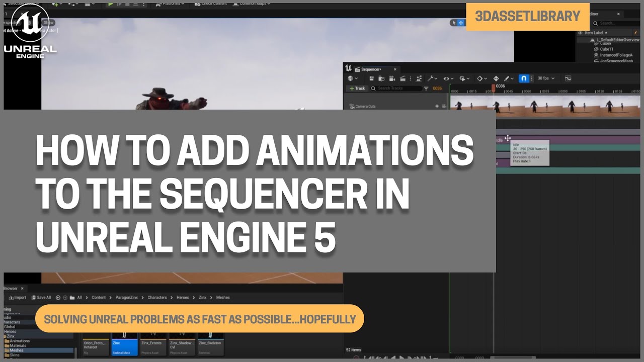This screenshot has height=362, width=644.
Task: Click the render movie clapperboard icon
Action: tap(403, 78)
